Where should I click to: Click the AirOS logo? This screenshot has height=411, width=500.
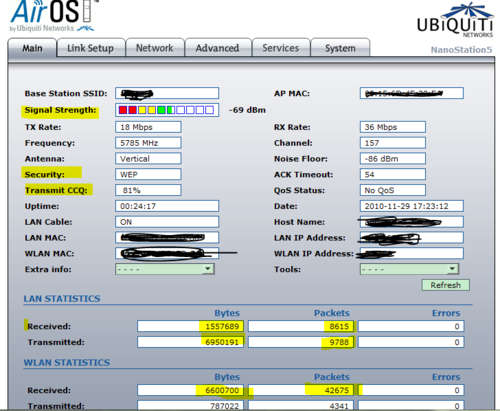point(53,16)
